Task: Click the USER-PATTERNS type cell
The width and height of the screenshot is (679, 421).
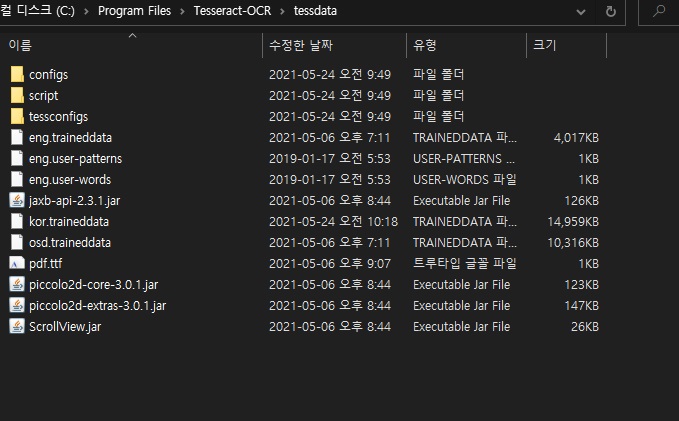Action: click(x=464, y=159)
